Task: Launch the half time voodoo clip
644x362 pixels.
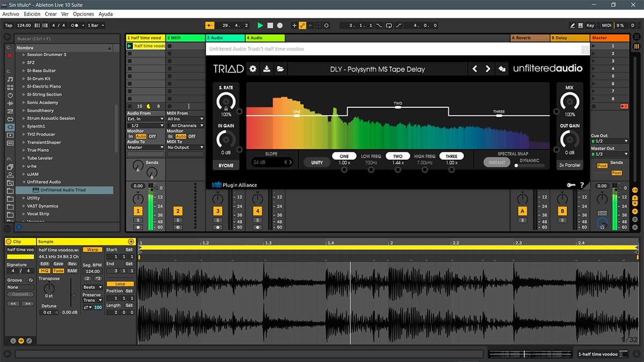Action: pos(130,46)
